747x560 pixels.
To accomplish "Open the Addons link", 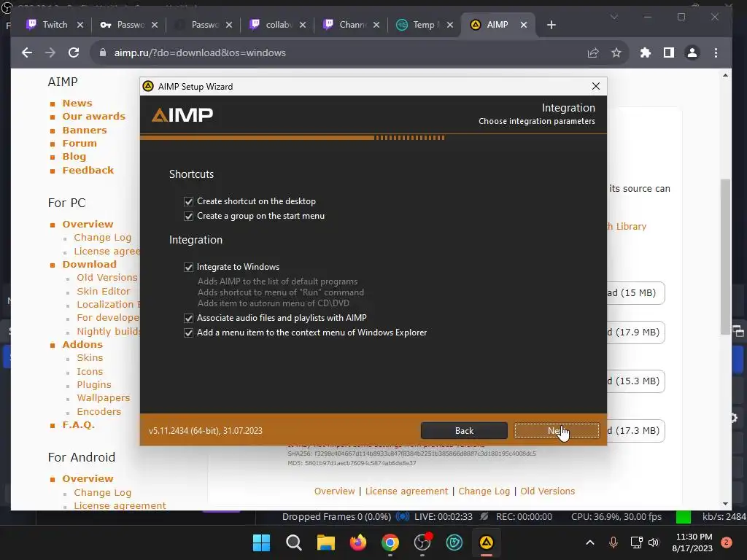I will point(82,344).
